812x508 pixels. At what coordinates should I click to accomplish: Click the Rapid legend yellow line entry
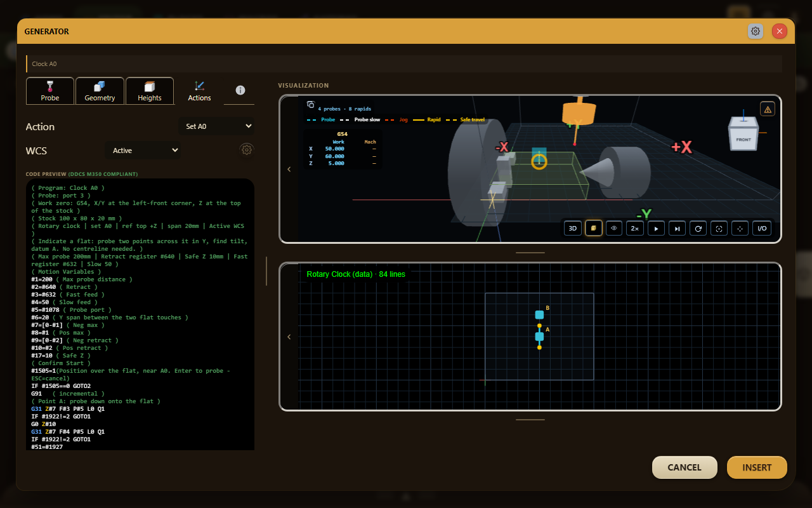[426, 119]
